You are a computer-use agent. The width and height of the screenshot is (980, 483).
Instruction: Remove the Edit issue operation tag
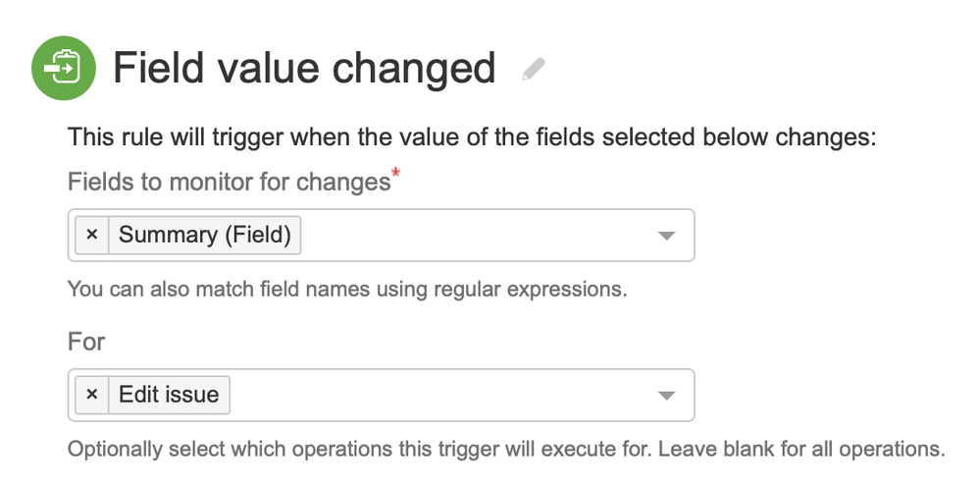(92, 395)
